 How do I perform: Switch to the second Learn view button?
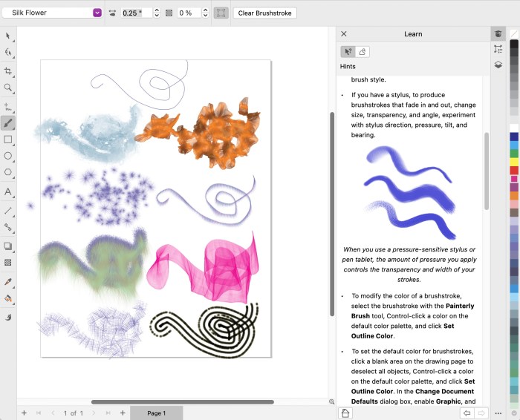(363, 52)
